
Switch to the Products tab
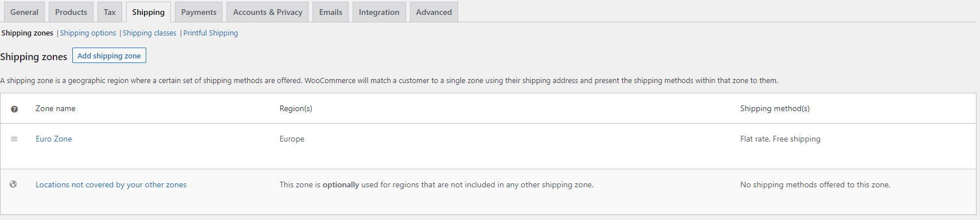tap(71, 12)
